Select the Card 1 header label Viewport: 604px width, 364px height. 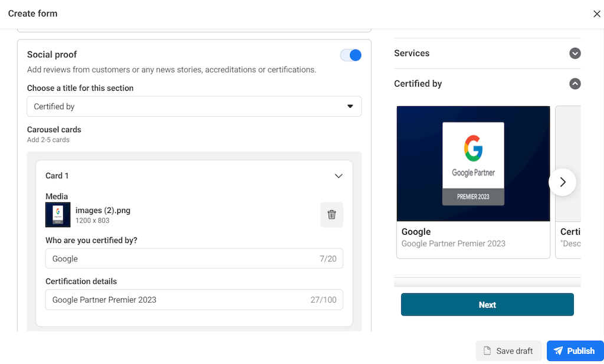[57, 176]
